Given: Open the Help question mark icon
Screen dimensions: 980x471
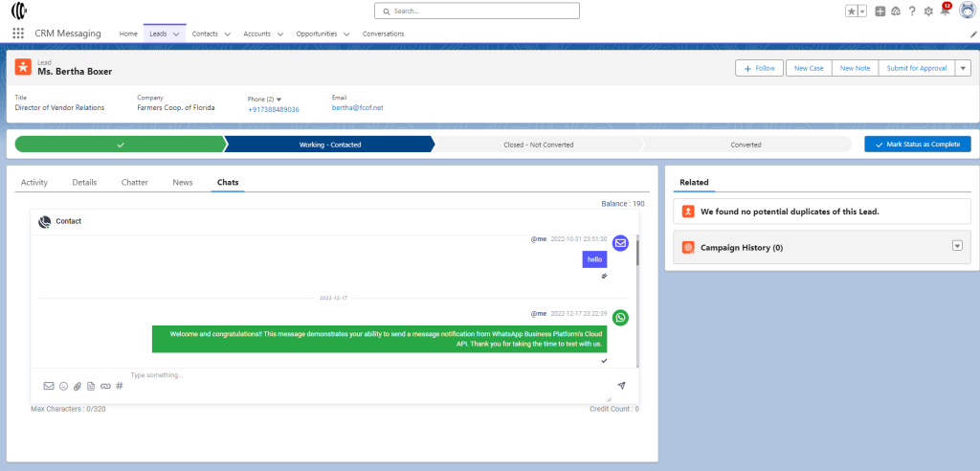Looking at the screenshot, I should click(912, 11).
